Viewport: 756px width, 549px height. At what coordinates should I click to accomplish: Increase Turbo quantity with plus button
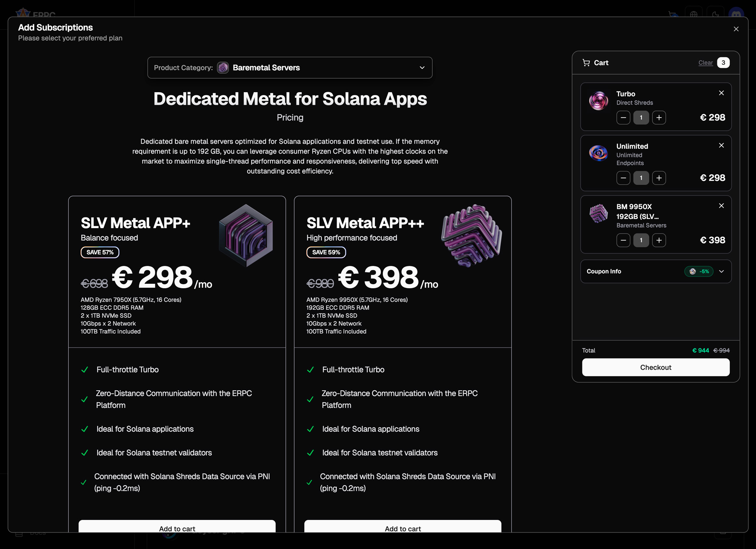point(659,118)
